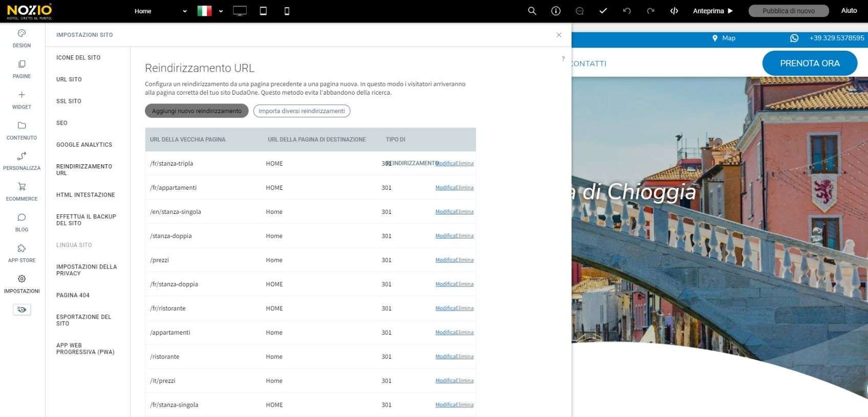Click Pubblica di nuovo button
The width and height of the screenshot is (868, 417).
click(789, 11)
